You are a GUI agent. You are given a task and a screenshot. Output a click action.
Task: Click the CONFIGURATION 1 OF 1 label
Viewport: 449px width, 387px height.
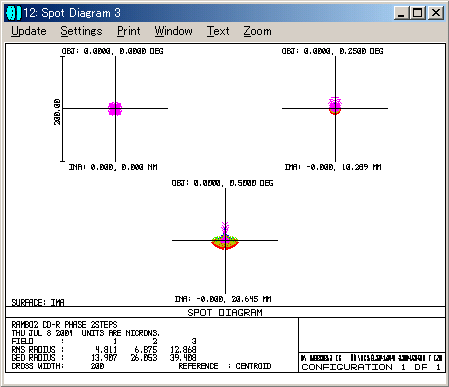click(x=371, y=367)
